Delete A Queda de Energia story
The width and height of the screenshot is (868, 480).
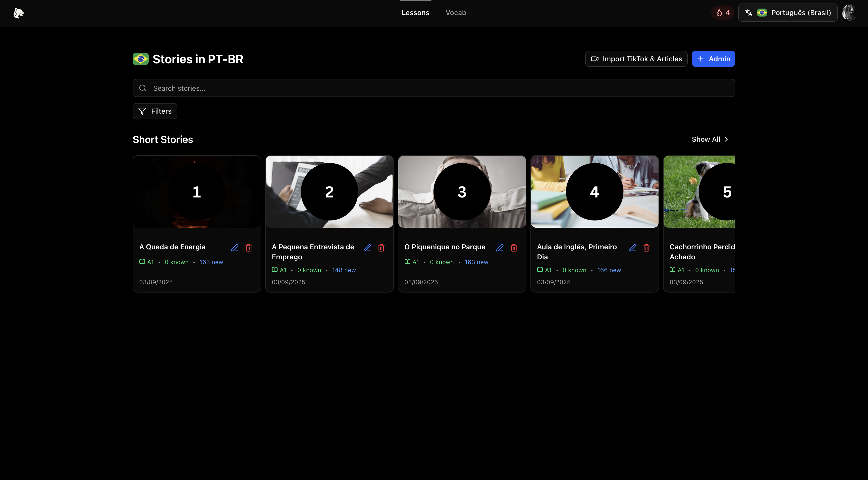pyautogui.click(x=249, y=248)
